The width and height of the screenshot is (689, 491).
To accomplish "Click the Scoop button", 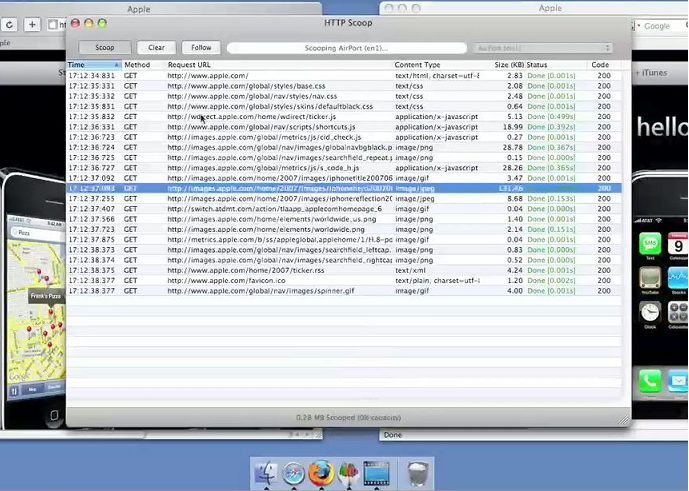I will click(104, 47).
